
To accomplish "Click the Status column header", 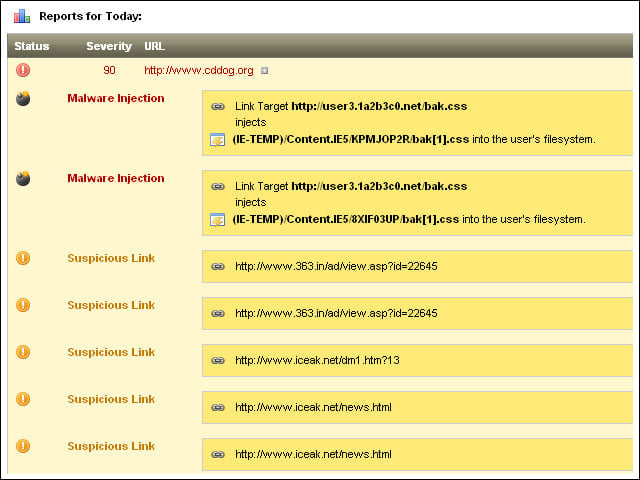I will point(32,46).
